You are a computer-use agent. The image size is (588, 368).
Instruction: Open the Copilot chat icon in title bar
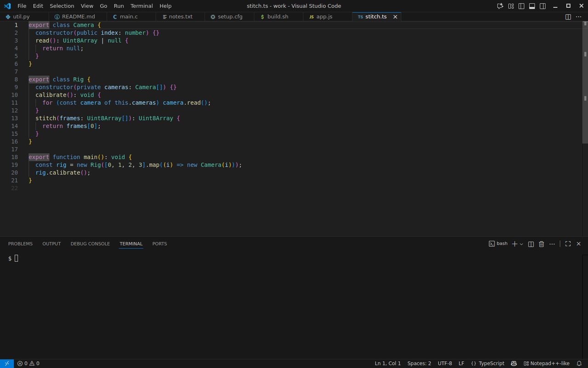[x=500, y=6]
